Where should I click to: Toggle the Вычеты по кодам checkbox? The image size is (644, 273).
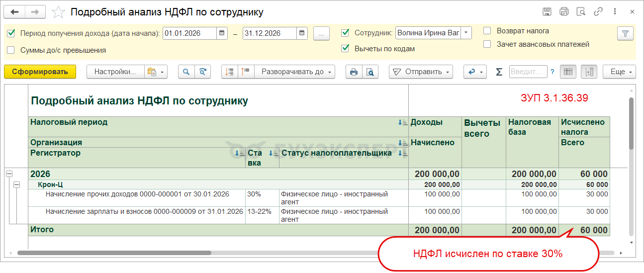(345, 49)
